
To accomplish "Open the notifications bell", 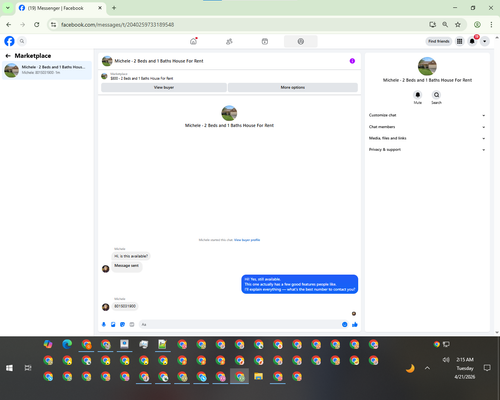I will (x=472, y=41).
